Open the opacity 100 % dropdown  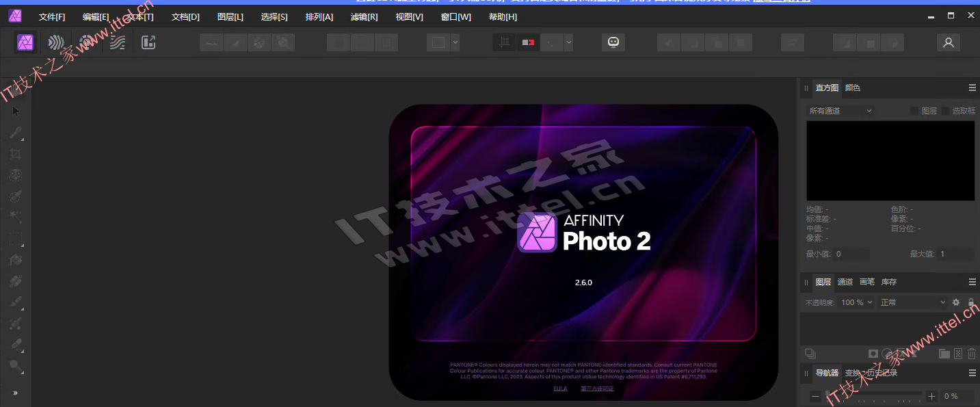tap(856, 302)
